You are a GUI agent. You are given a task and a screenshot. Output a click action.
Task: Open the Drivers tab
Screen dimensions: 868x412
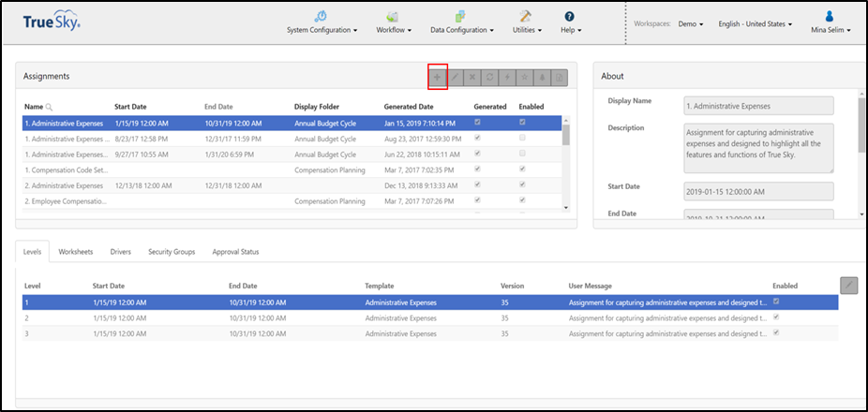121,252
